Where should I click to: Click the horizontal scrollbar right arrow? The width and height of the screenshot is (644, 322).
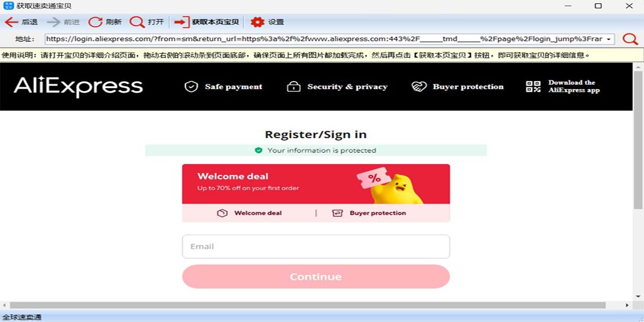click(x=627, y=305)
